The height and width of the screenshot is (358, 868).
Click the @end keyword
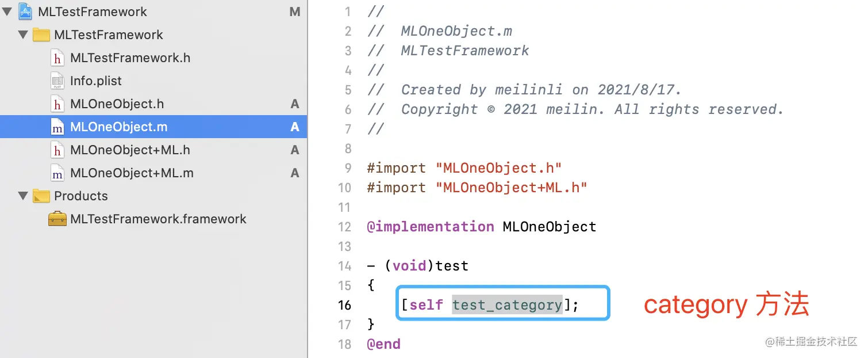pyautogui.click(x=384, y=344)
